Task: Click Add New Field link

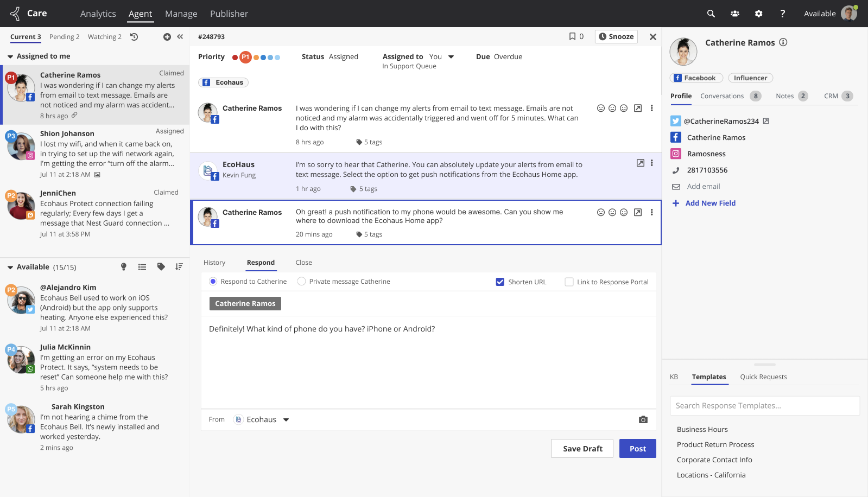Action: click(710, 203)
